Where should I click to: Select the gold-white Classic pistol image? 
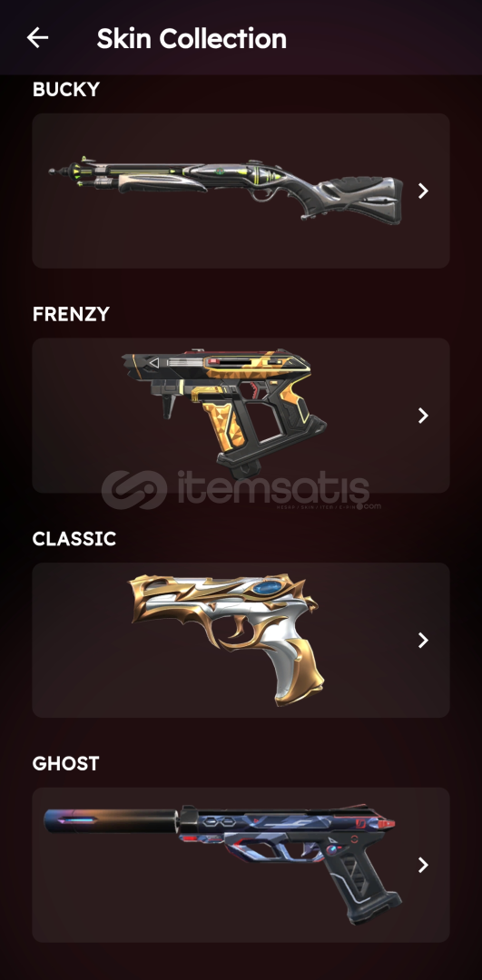pyautogui.click(x=227, y=640)
